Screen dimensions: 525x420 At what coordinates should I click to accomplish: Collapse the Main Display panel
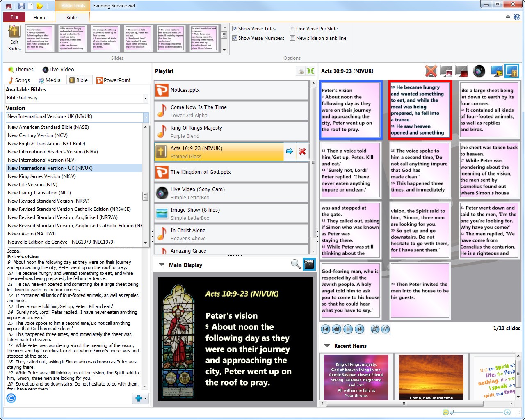[162, 265]
